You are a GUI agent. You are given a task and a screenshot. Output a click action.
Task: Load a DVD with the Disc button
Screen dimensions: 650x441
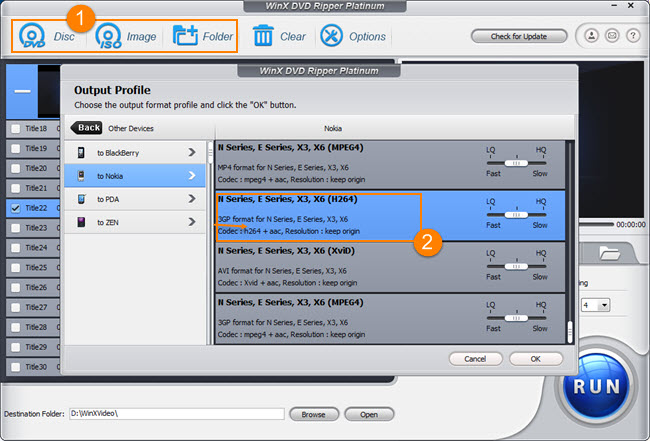[46, 36]
